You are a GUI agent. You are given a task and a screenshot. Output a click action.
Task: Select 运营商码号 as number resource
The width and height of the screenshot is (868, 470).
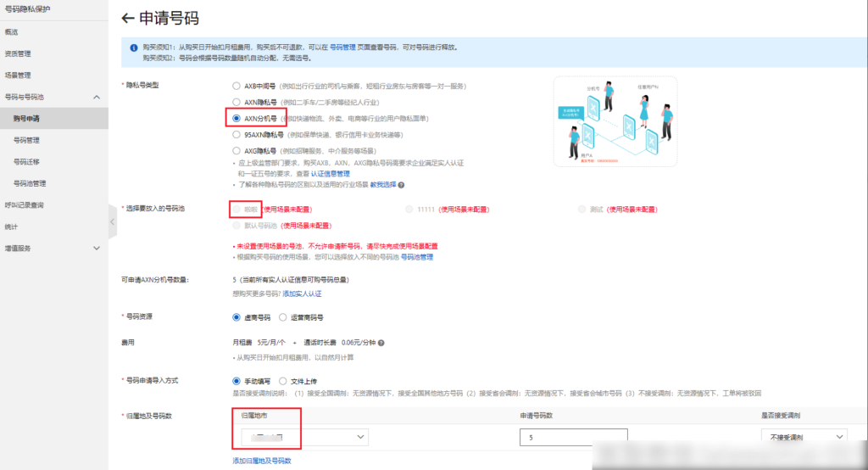pos(282,317)
